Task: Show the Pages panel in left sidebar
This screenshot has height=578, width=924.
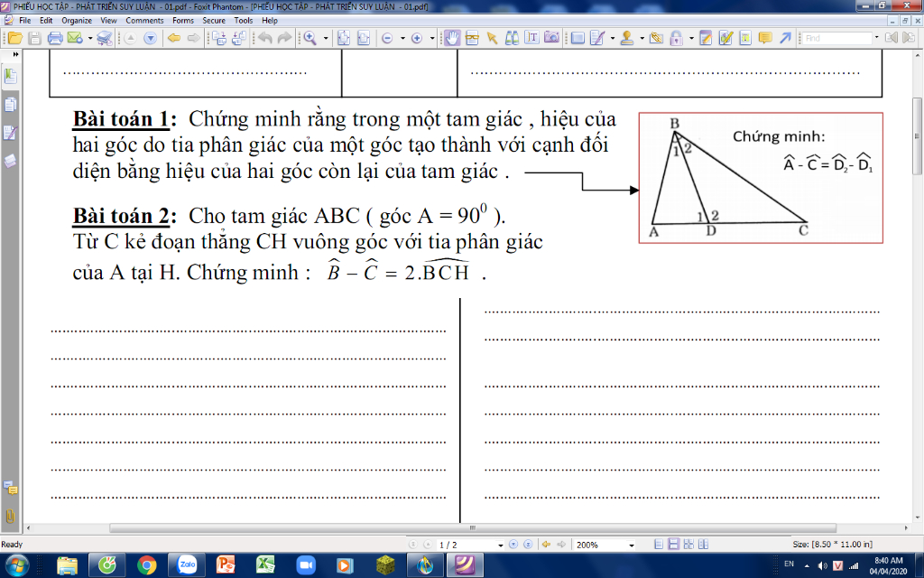Action: (10, 105)
